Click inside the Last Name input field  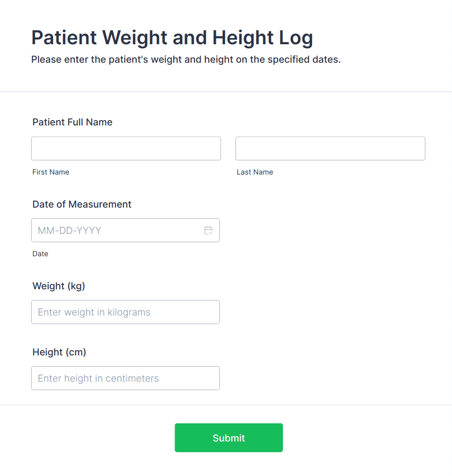pyautogui.click(x=330, y=148)
